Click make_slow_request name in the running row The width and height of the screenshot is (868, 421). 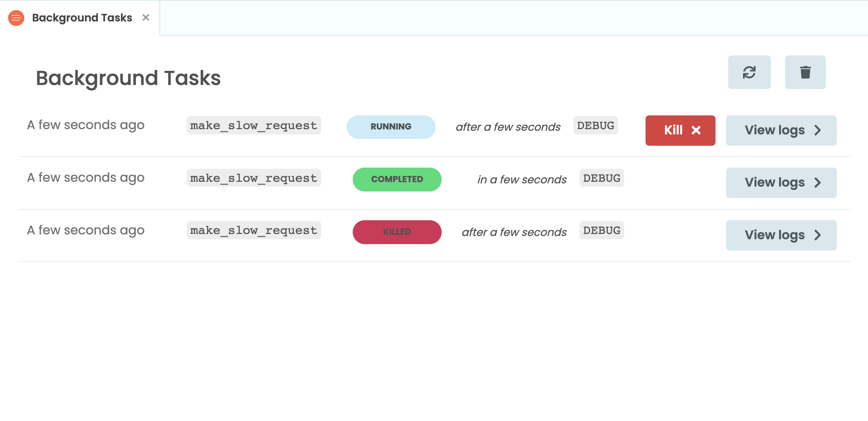click(x=254, y=125)
